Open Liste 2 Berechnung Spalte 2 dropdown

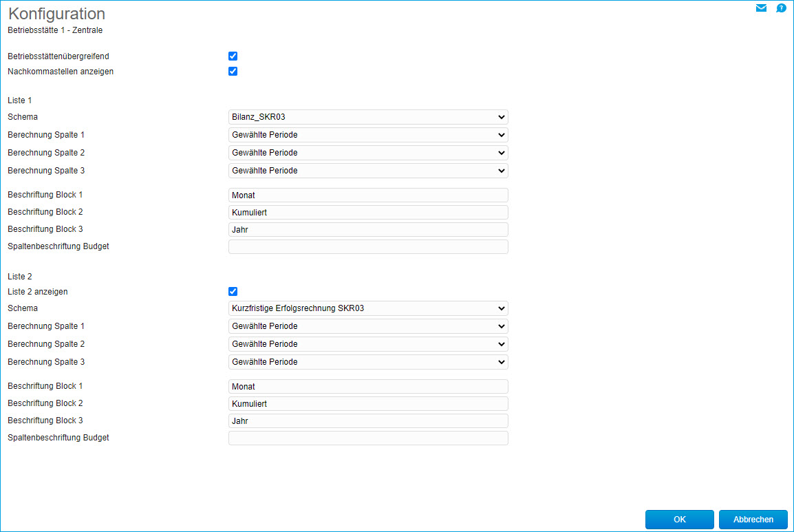368,344
